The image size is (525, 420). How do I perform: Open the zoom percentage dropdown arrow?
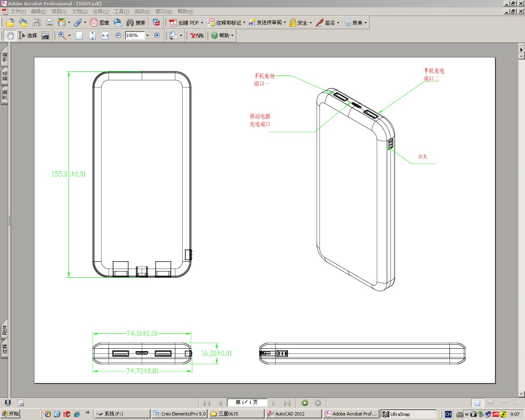tap(147, 36)
